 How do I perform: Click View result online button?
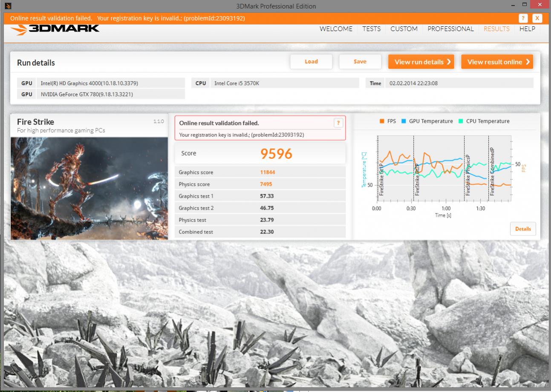point(497,62)
